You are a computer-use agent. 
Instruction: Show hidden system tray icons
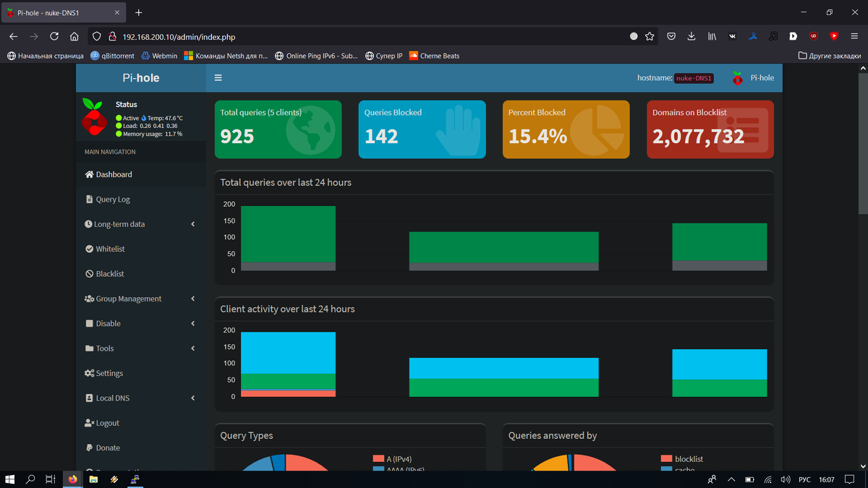tap(731, 479)
